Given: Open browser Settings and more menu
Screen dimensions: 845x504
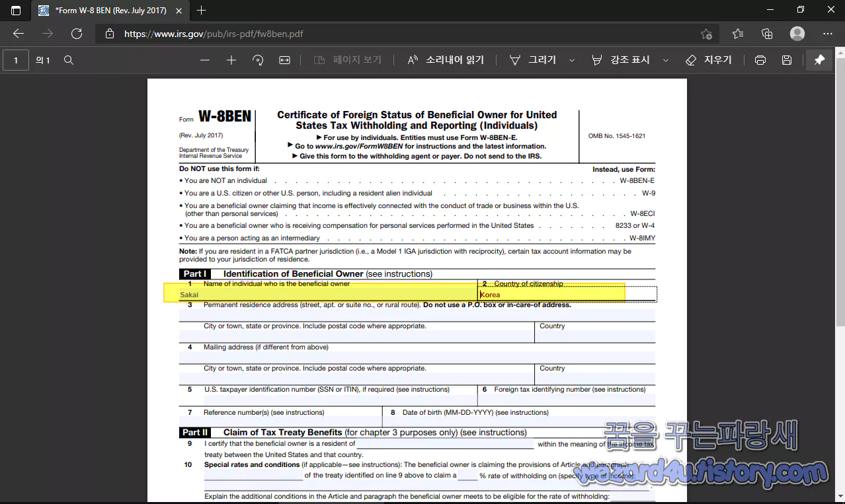Looking at the screenshot, I should coord(828,34).
